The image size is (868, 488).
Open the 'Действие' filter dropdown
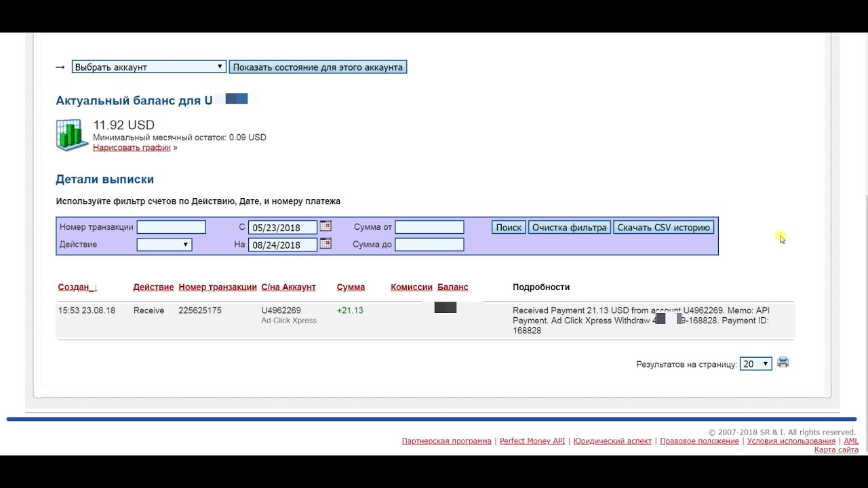click(164, 245)
